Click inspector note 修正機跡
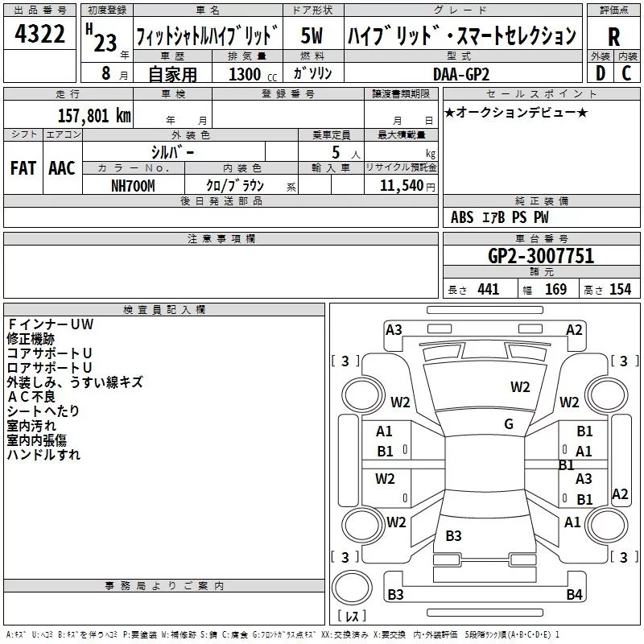 click(x=31, y=339)
